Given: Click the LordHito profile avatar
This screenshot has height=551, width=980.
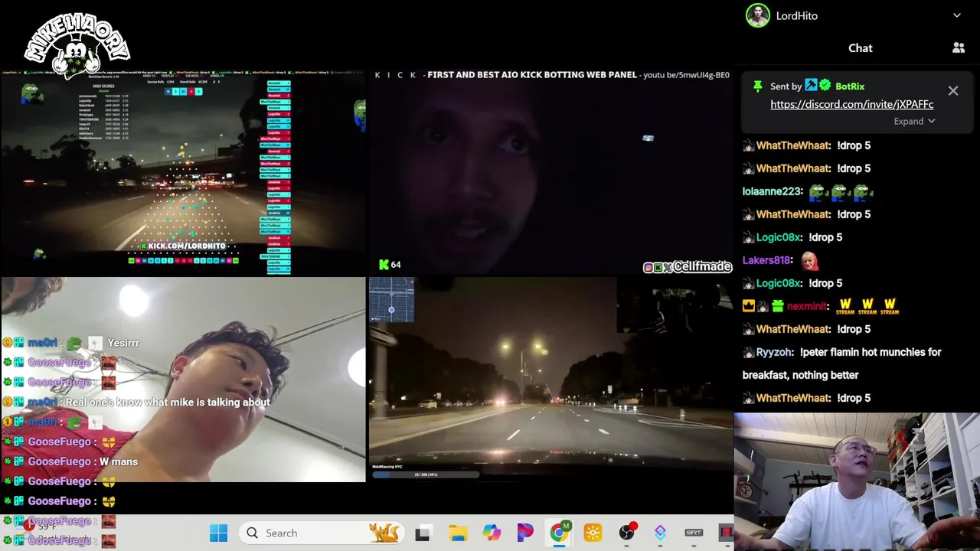Looking at the screenshot, I should (758, 15).
